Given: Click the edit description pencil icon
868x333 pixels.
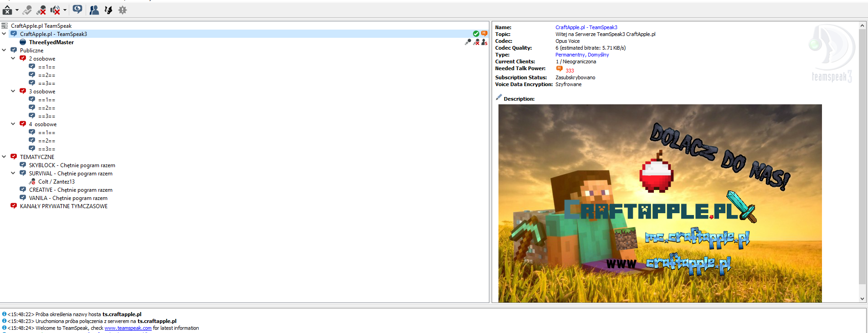Looking at the screenshot, I should pyautogui.click(x=498, y=97).
